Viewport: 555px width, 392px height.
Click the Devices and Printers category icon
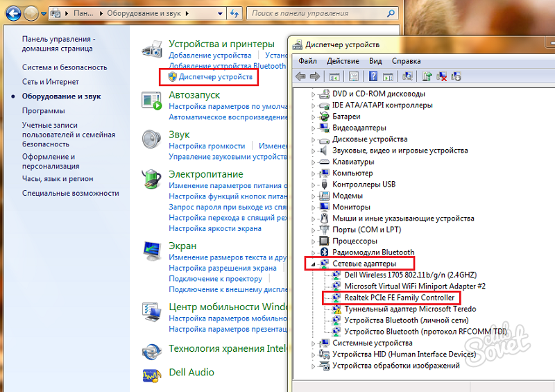tap(152, 49)
